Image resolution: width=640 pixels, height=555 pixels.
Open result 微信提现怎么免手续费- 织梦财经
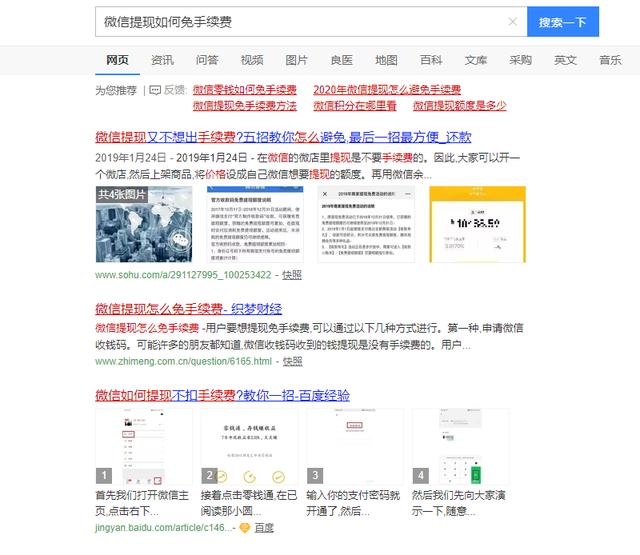point(189,309)
